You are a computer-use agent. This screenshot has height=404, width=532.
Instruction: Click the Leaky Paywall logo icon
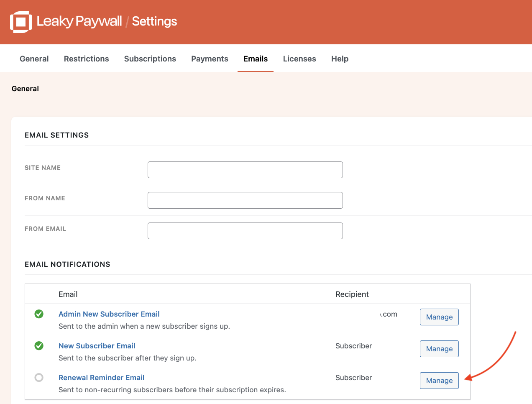coord(21,22)
